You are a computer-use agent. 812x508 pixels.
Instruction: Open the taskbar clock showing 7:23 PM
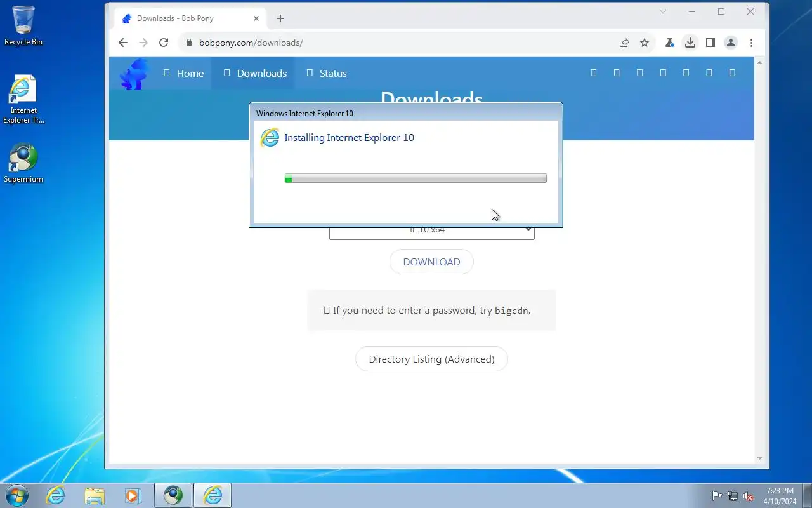(780, 496)
